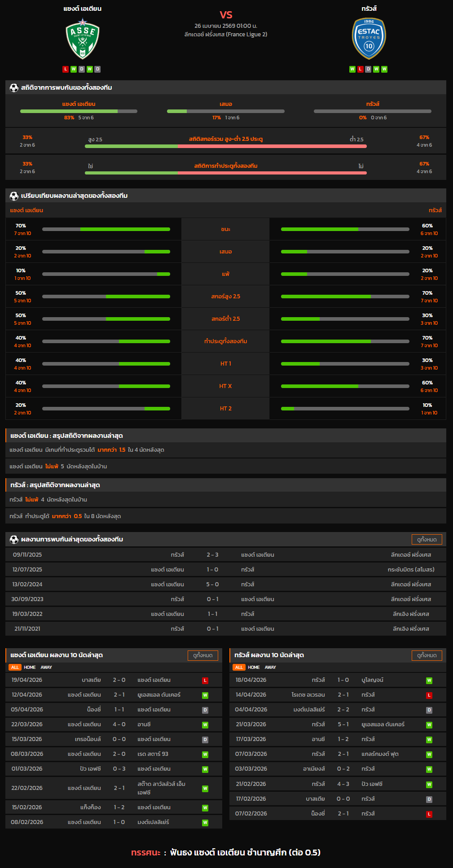Switch to HOME tab in Saint-Etienne results
The height and width of the screenshot is (868, 453).
coord(30,667)
